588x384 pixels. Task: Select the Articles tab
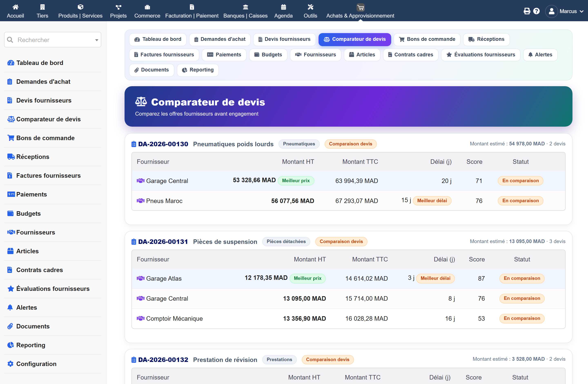click(362, 55)
